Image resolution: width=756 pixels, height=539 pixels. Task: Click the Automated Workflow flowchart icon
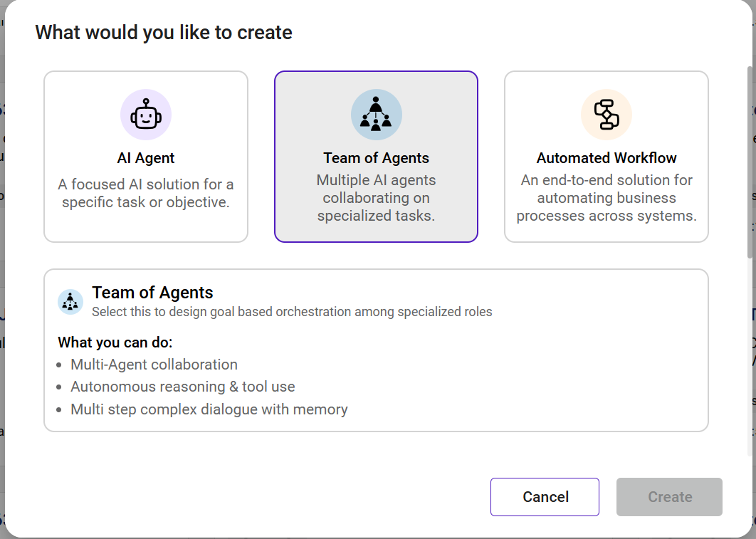tap(607, 114)
